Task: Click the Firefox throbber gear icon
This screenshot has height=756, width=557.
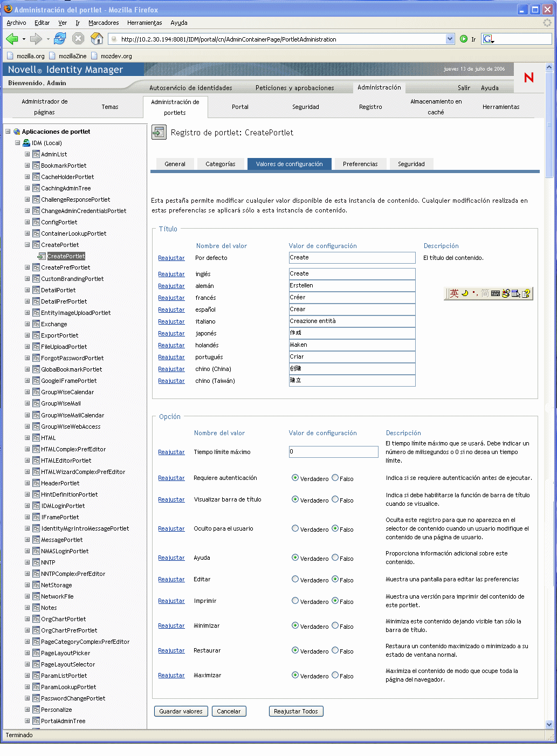Action: (547, 23)
